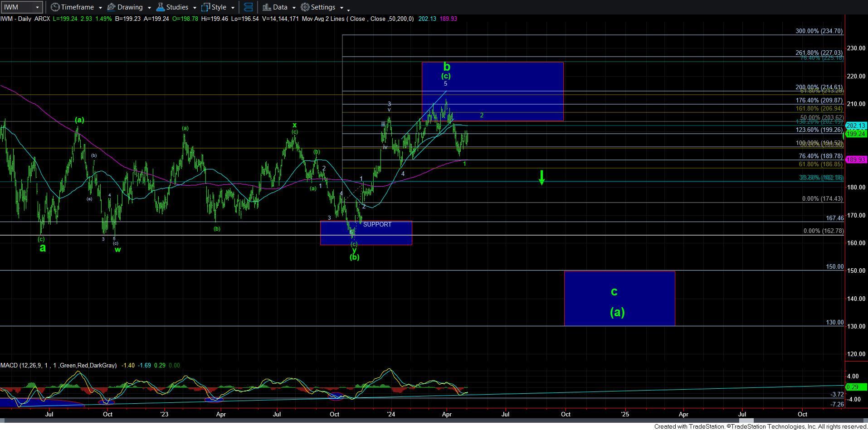This screenshot has width=868, height=430.
Task: Click the 200.00% (214.61) Fibonacci label
Action: click(x=819, y=87)
